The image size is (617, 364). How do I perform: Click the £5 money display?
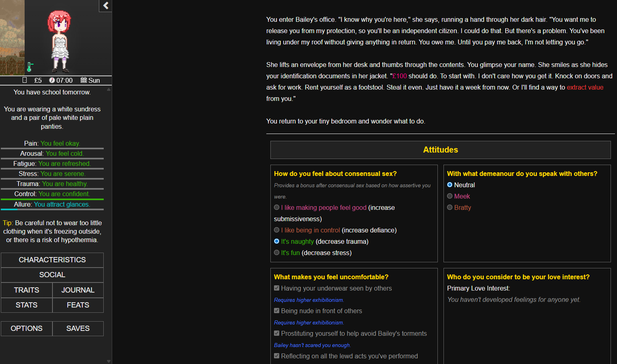(x=38, y=80)
